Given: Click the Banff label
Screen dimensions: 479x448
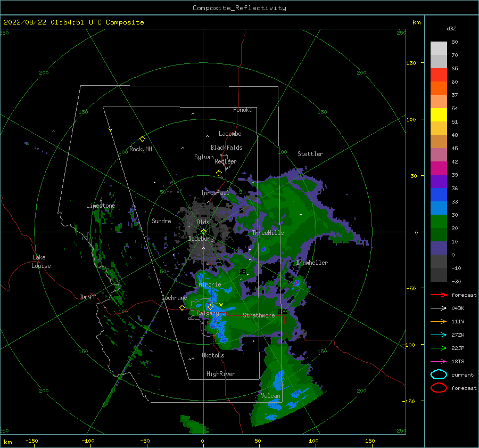Looking at the screenshot, I should [x=88, y=297].
